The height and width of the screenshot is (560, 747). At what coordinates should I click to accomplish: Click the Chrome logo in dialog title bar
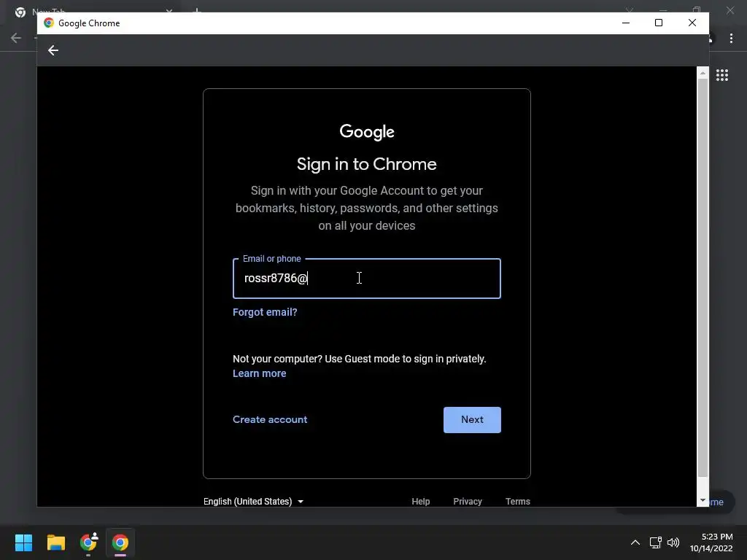[49, 23]
